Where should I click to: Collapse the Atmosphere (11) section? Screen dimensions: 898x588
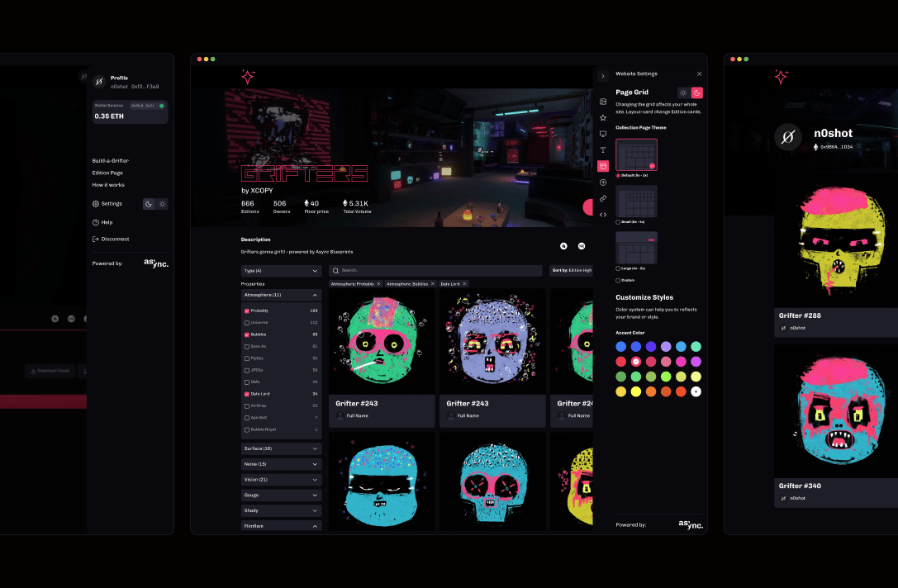pos(281,296)
